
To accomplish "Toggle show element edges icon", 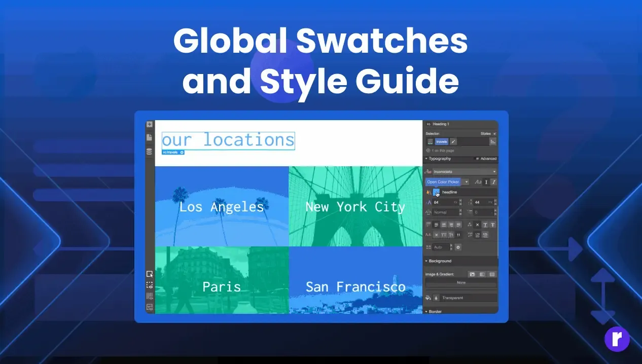I will [x=150, y=285].
